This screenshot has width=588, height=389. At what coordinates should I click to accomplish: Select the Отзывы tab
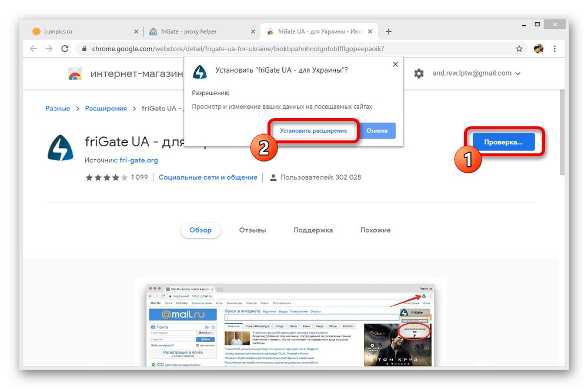[252, 230]
